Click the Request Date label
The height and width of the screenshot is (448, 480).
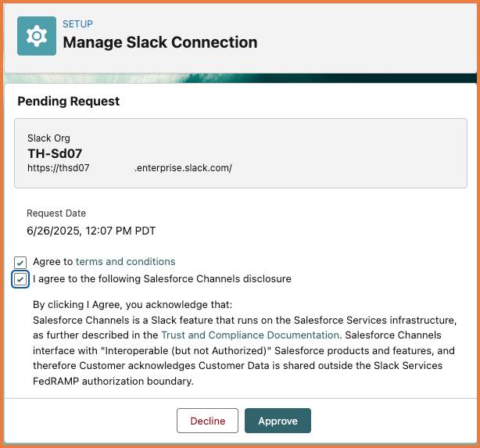point(56,213)
